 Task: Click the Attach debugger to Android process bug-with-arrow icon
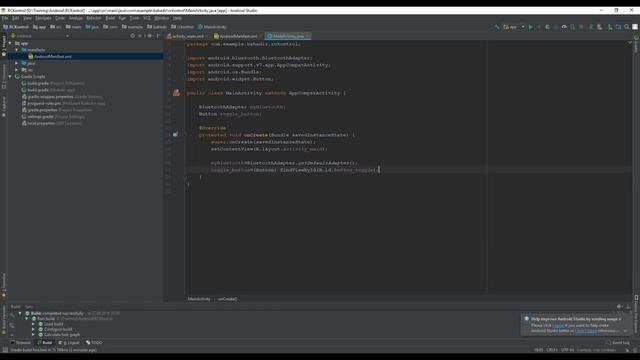tap(573, 27)
